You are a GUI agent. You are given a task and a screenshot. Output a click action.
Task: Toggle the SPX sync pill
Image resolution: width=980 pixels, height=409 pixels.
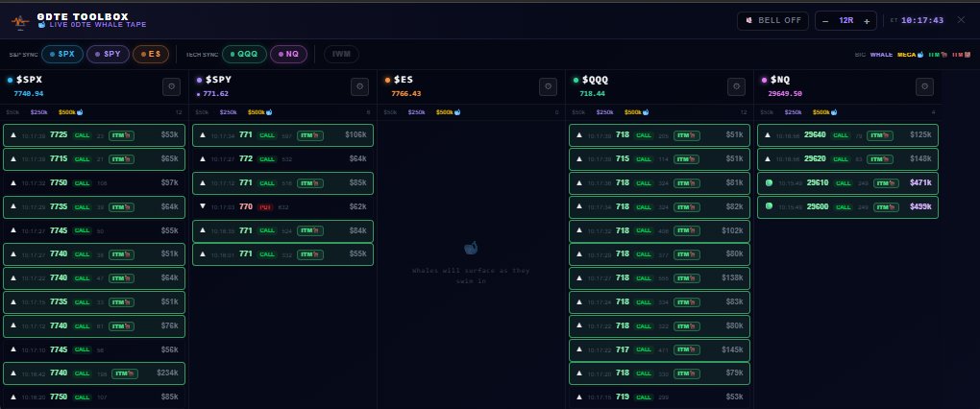coord(61,55)
